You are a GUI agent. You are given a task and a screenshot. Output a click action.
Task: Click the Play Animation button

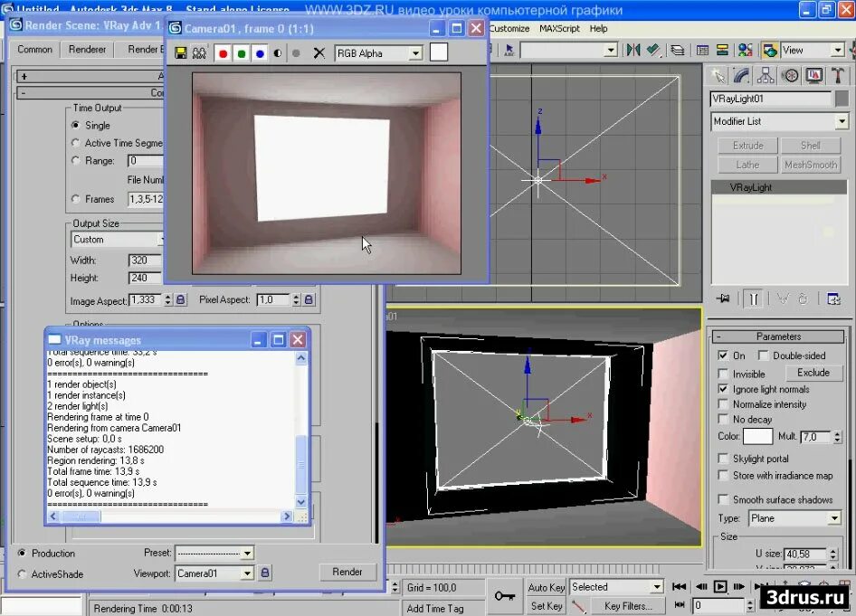coord(719,586)
